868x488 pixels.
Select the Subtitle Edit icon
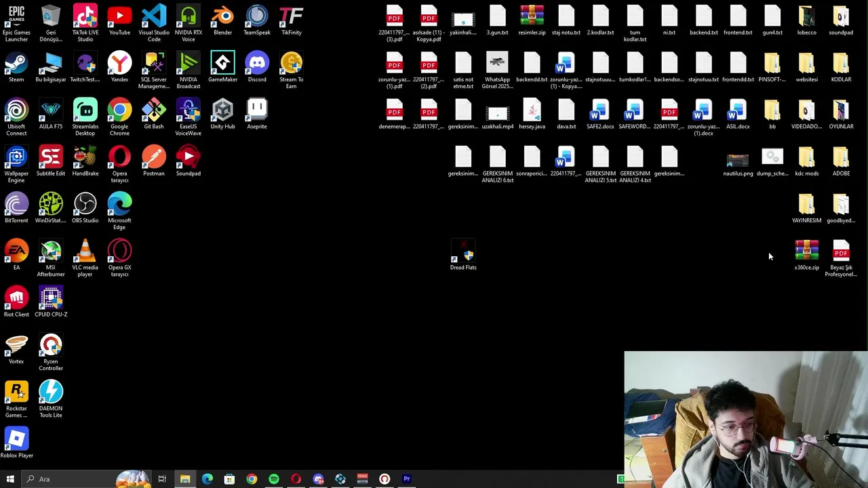(x=51, y=161)
